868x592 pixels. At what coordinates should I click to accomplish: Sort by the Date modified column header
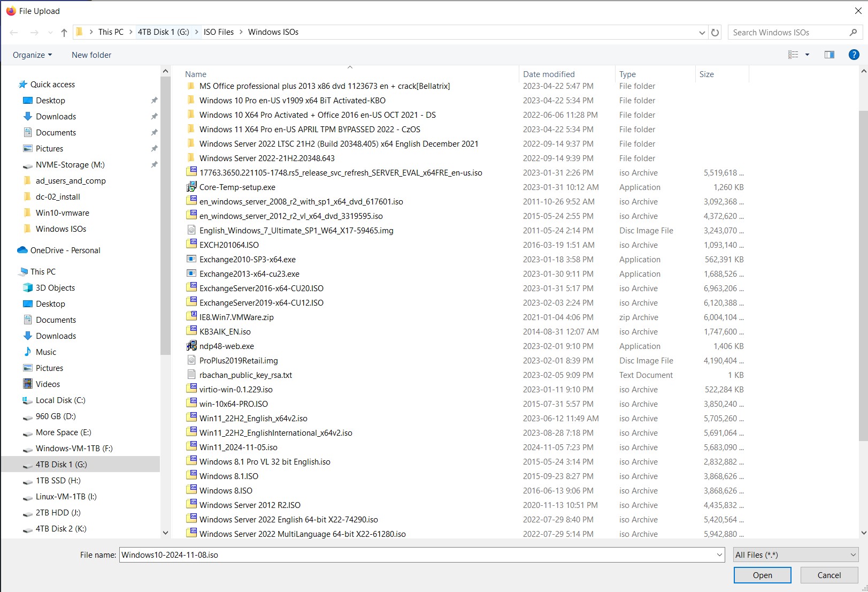click(x=549, y=74)
